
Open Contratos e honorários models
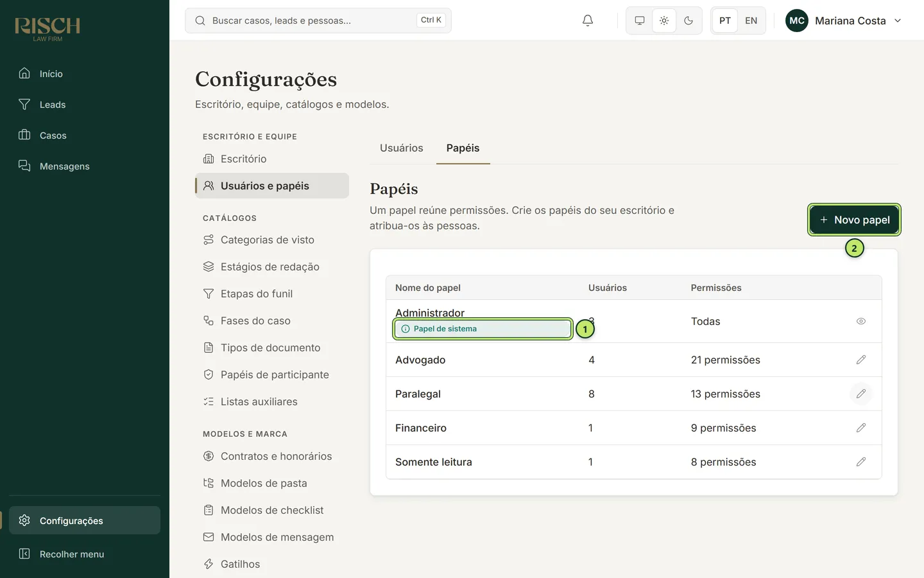pos(272,457)
